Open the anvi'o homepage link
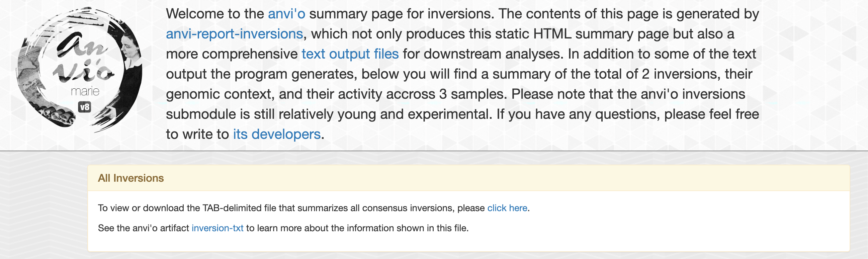The image size is (868, 259). [286, 14]
